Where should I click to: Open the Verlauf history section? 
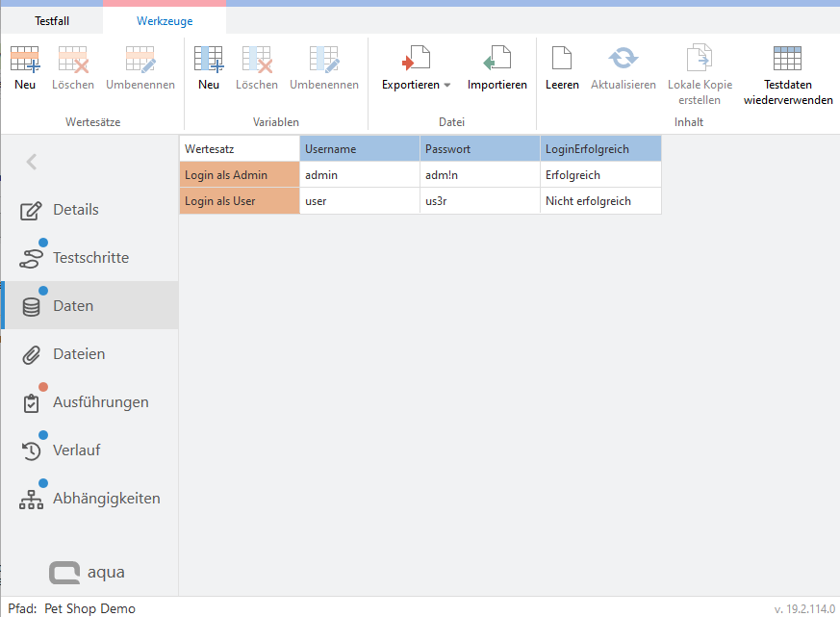click(x=76, y=450)
